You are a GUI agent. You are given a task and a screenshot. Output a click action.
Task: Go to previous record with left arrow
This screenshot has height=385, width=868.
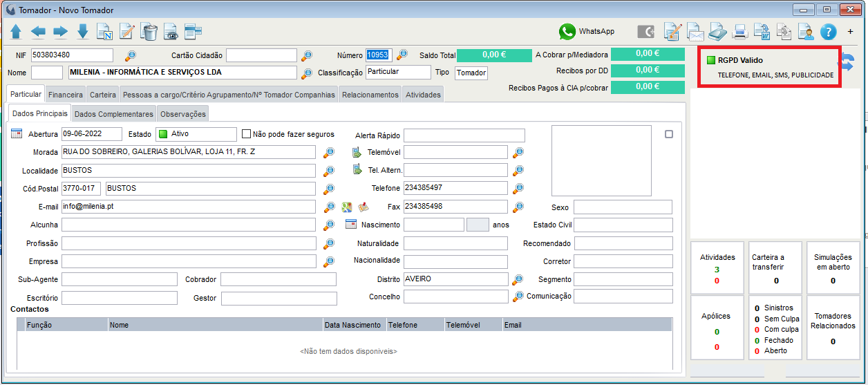click(x=38, y=31)
